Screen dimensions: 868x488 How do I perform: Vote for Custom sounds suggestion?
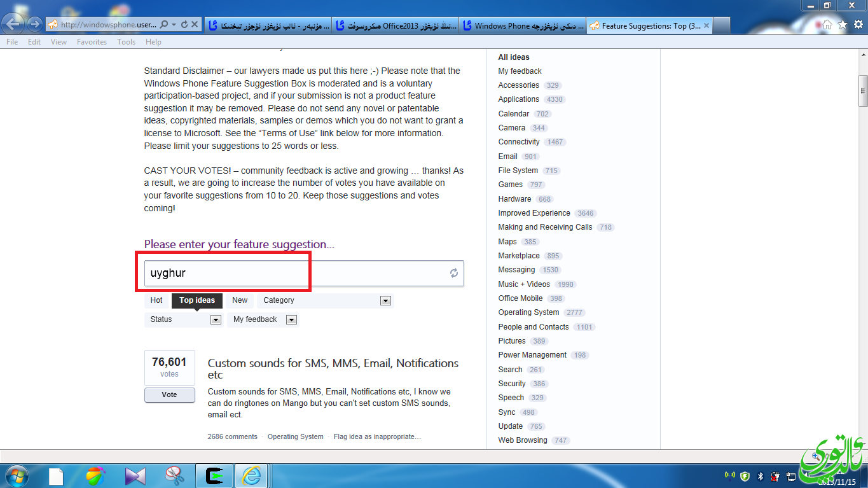[169, 395]
